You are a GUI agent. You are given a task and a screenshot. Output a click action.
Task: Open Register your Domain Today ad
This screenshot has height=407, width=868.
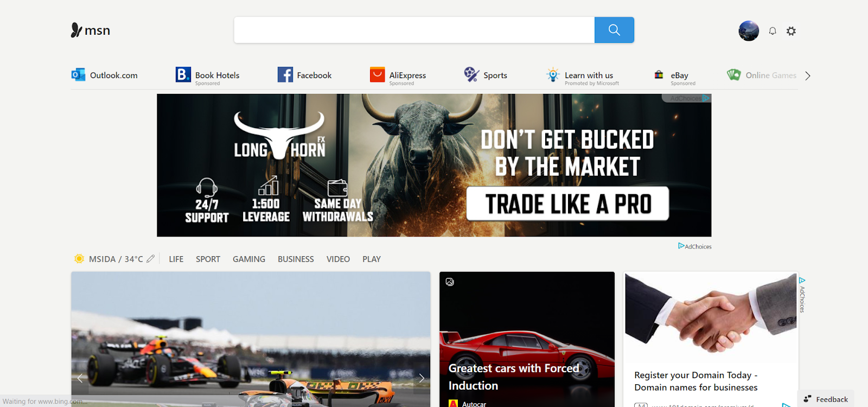click(695, 381)
